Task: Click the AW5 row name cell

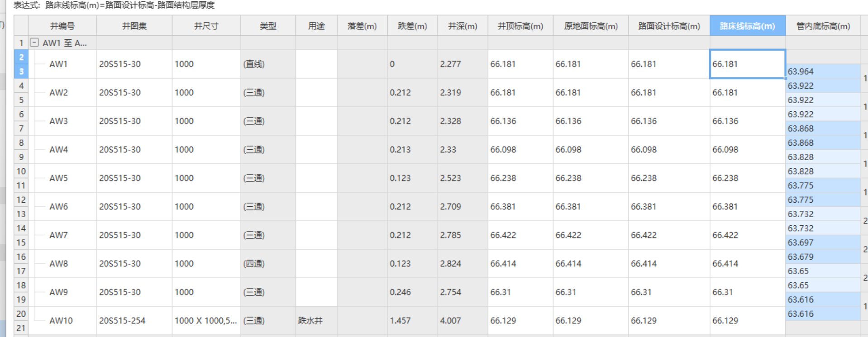Action: (59, 178)
